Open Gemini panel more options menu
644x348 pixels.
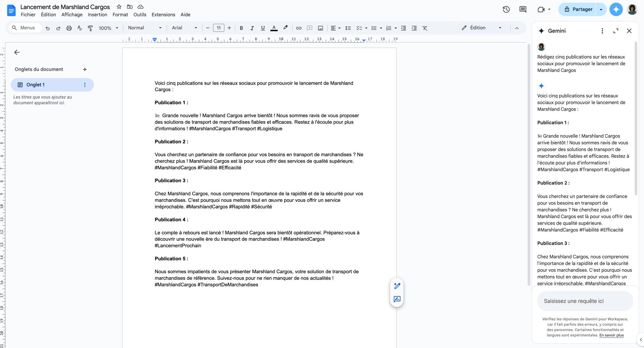[602, 31]
